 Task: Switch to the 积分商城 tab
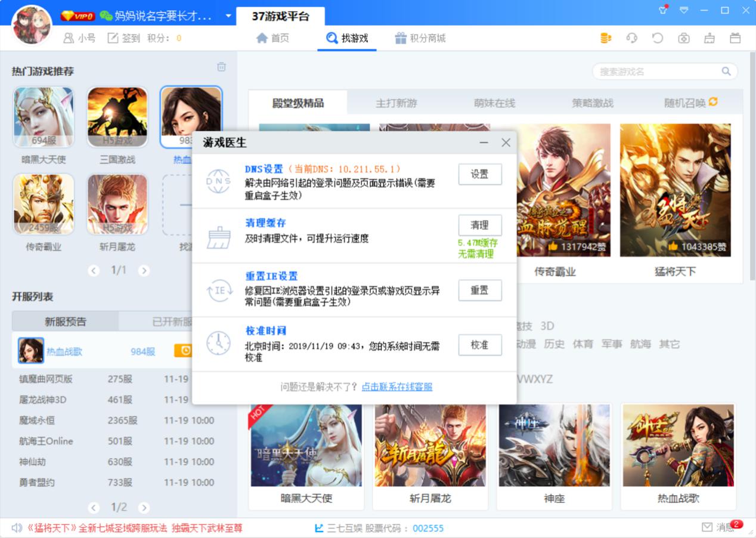(x=423, y=37)
